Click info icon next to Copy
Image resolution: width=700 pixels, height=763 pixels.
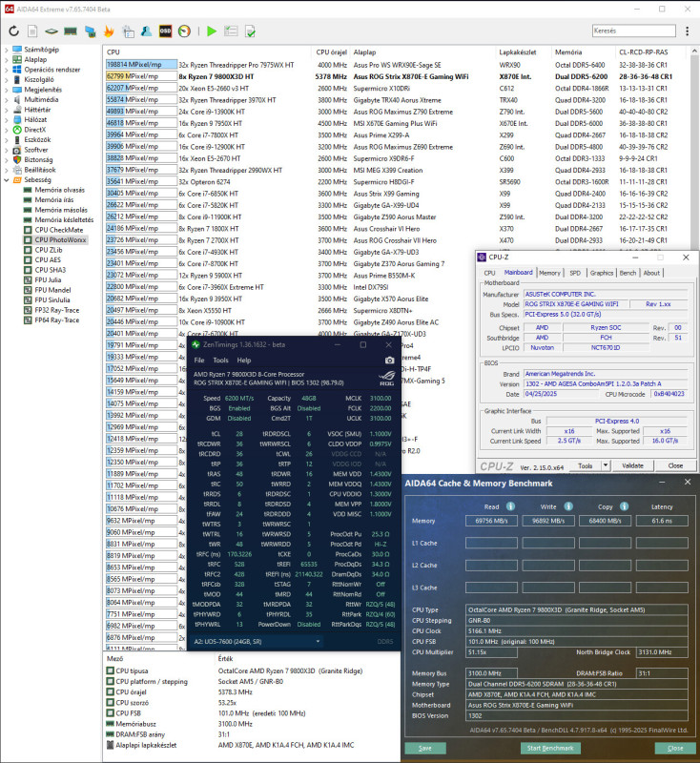[624, 506]
